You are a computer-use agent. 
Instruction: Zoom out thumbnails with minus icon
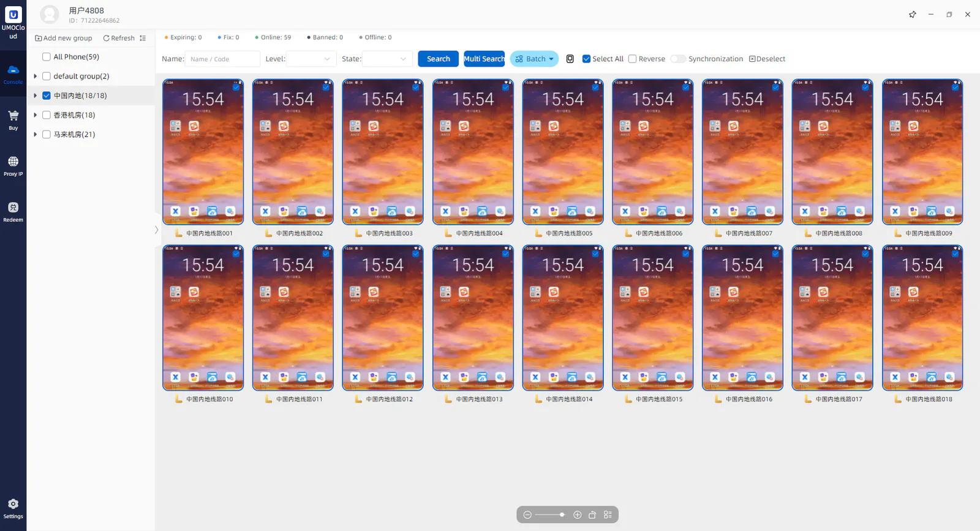click(527, 515)
